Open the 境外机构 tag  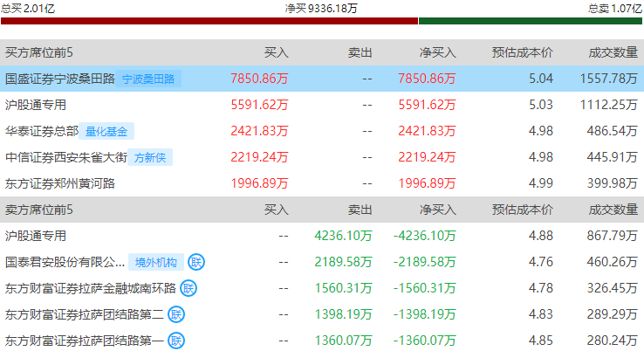click(156, 262)
